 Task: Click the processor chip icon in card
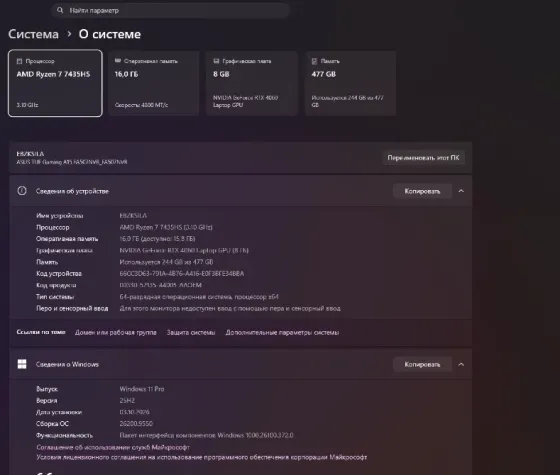click(19, 61)
